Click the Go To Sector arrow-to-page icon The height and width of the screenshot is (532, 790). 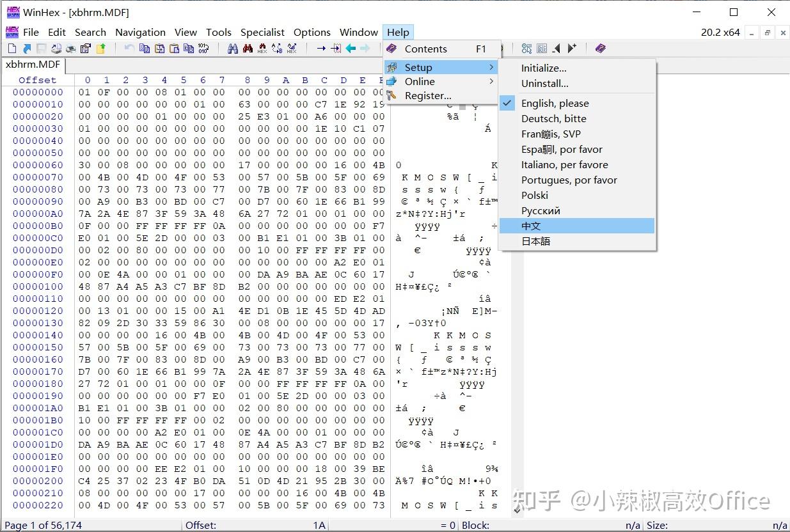click(336, 49)
